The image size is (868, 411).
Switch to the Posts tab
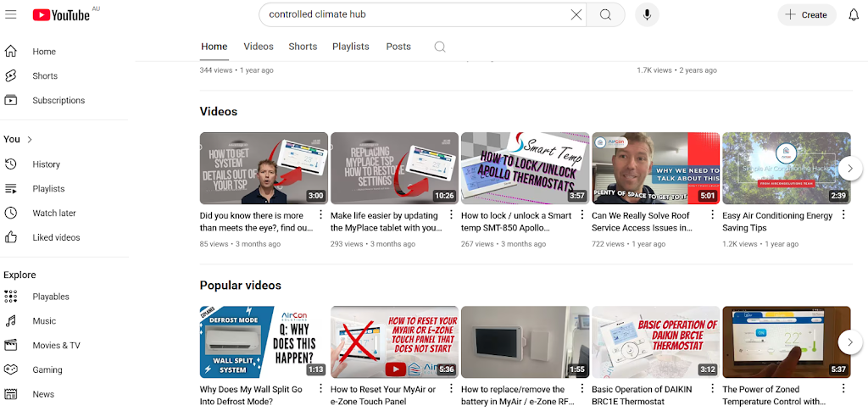[398, 47]
